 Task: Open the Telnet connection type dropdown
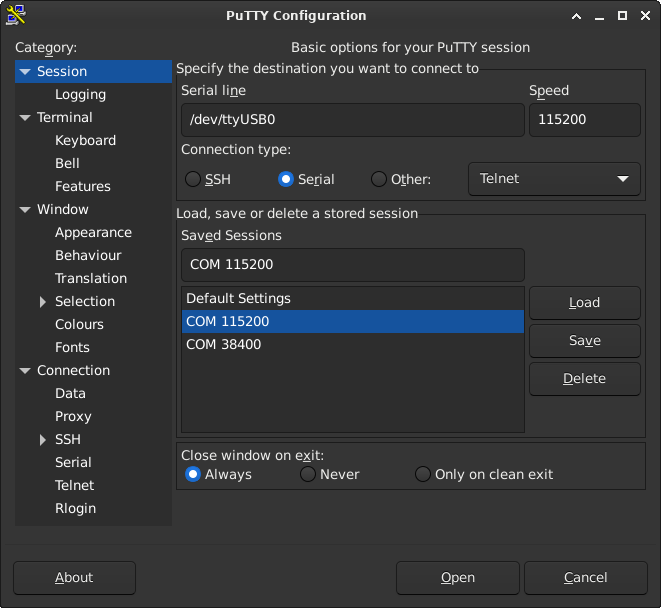[554, 179]
